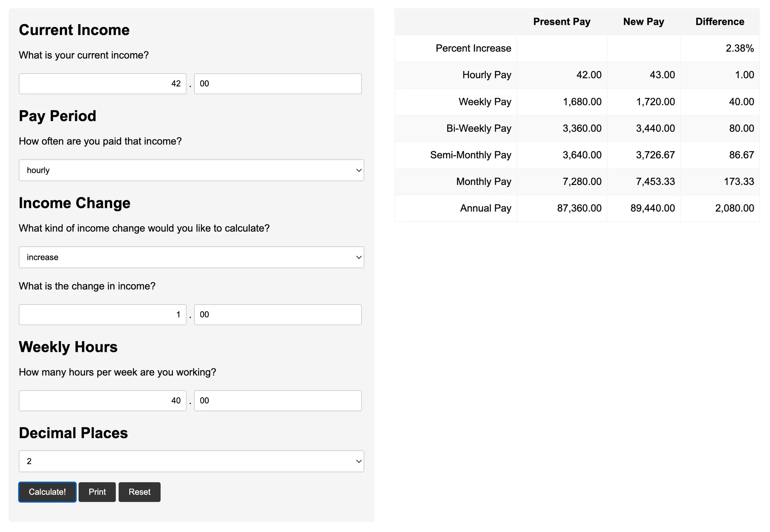
Task: Click the current income cents field
Action: pos(278,83)
